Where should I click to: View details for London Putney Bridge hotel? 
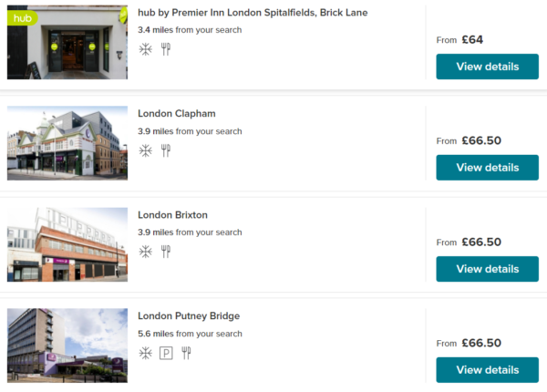point(487,370)
